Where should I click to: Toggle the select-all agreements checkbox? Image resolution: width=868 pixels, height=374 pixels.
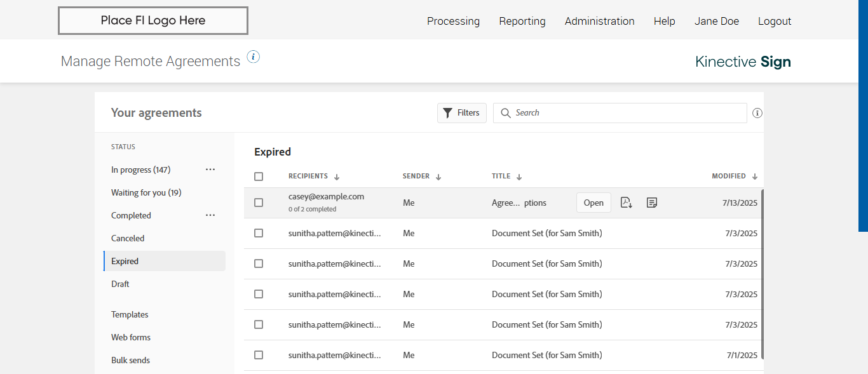(259, 177)
